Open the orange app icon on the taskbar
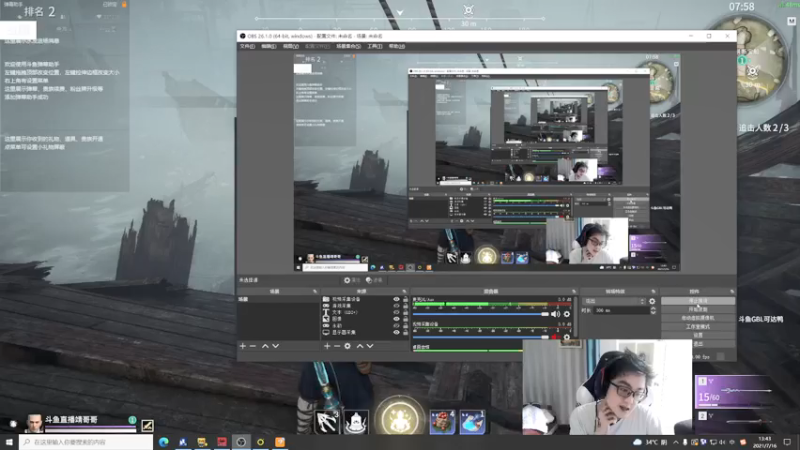The height and width of the screenshot is (450, 800). pyautogui.click(x=280, y=442)
